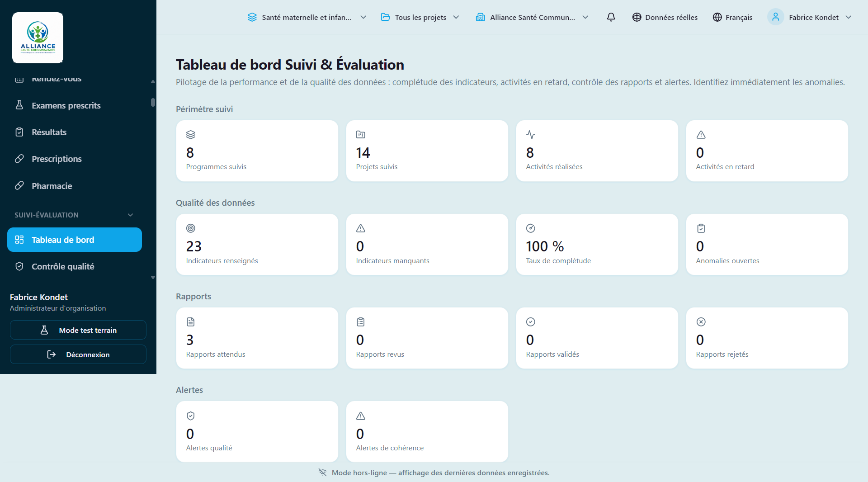Screen dimensions: 868x482
Task: Click the pulse icon for Activités réalisées
Action: (x=531, y=135)
